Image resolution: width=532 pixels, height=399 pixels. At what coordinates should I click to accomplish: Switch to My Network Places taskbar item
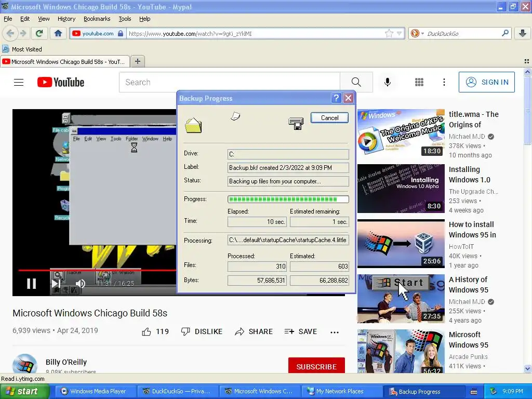click(x=341, y=391)
